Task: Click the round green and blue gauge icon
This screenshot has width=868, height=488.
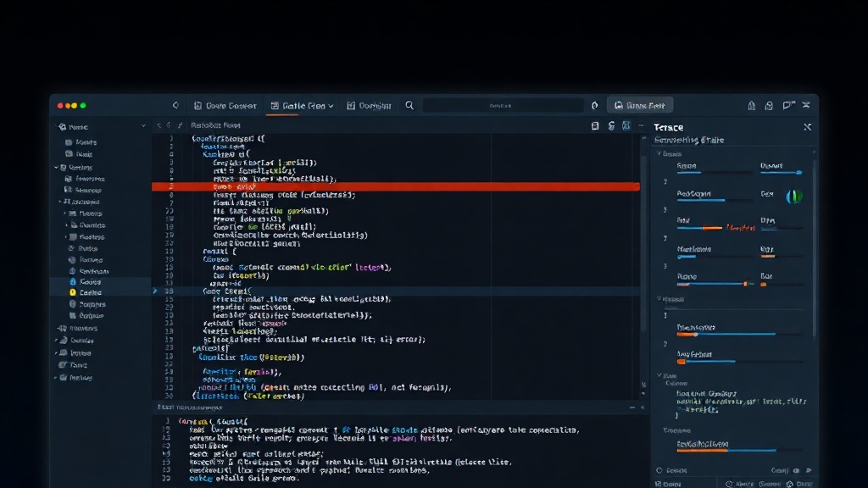Action: coord(793,197)
